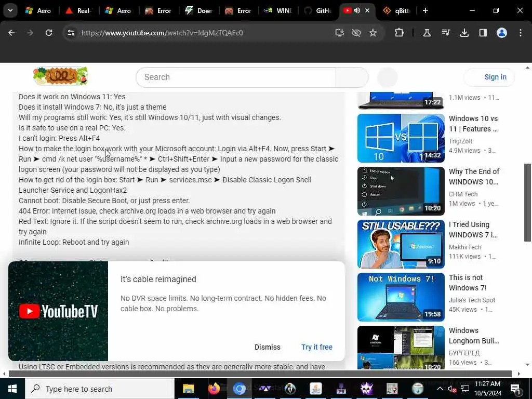Show hidden system tray icons
The image size is (532, 399).
440,389
